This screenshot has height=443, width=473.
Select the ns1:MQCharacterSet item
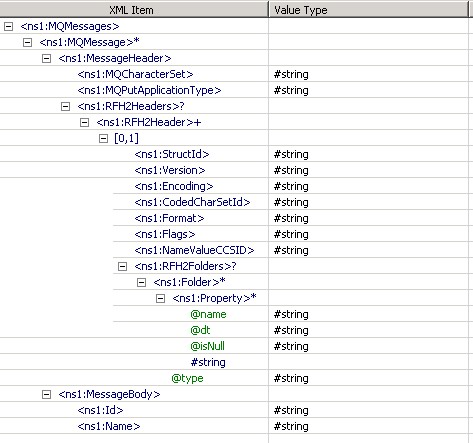[135, 74]
